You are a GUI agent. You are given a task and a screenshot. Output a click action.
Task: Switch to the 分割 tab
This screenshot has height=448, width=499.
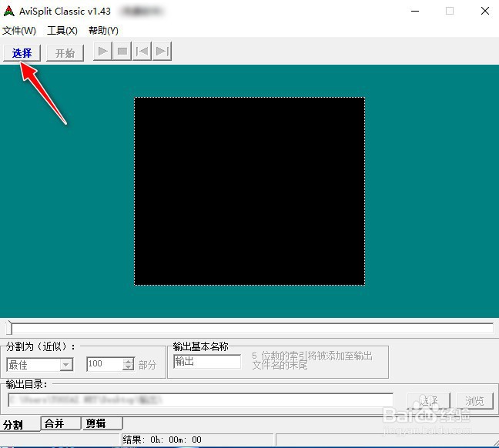coord(20,424)
